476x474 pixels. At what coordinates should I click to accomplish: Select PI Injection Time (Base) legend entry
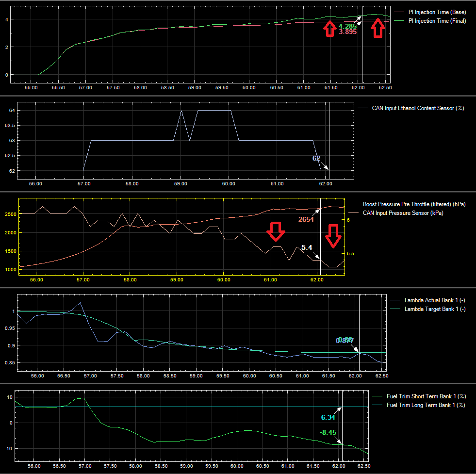(x=437, y=12)
